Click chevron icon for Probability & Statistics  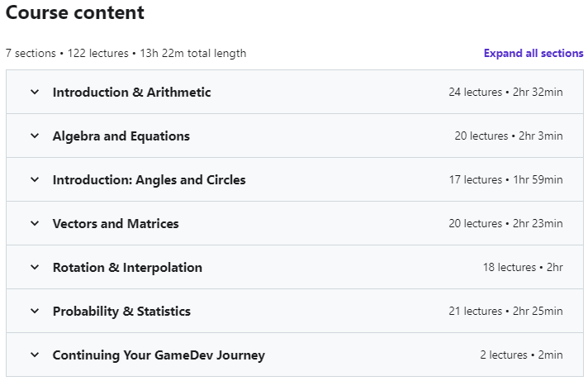[34, 312]
